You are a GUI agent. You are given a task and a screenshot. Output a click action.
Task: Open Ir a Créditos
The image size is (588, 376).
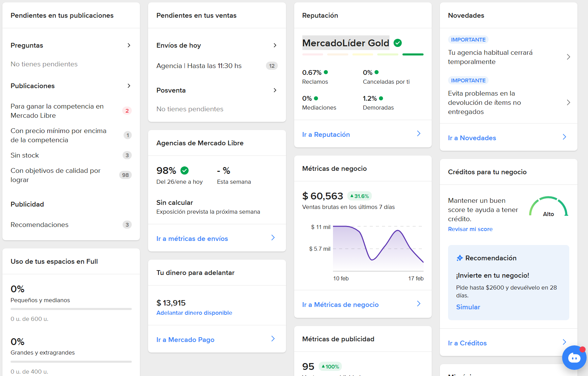[467, 343]
